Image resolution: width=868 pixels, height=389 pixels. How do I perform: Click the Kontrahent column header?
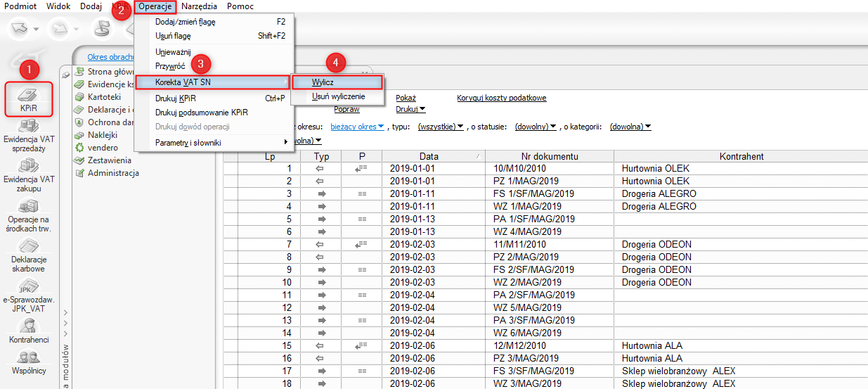click(741, 156)
